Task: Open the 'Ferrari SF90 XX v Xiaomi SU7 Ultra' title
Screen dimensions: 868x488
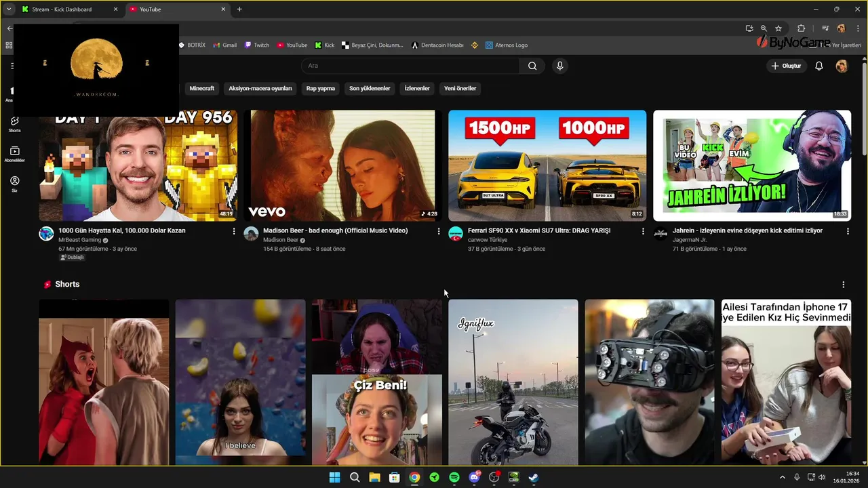Action: (539, 230)
